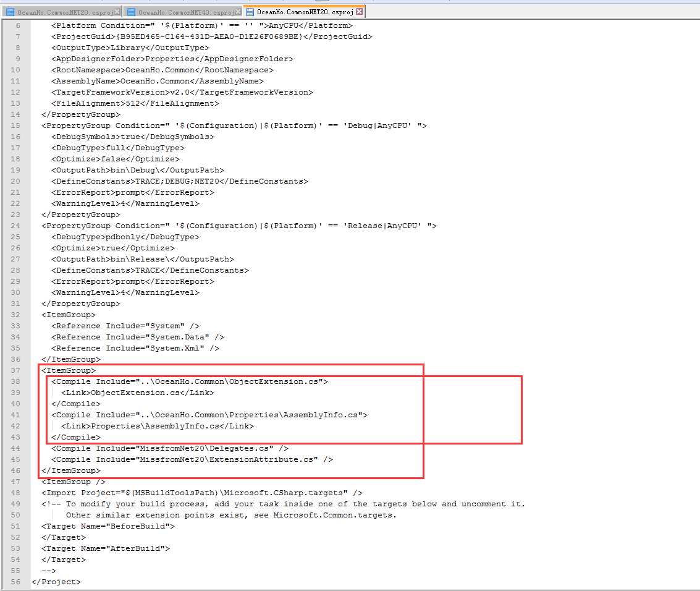700x591 pixels.
Task: Click the DebugSymbols true line
Action: tap(133, 137)
